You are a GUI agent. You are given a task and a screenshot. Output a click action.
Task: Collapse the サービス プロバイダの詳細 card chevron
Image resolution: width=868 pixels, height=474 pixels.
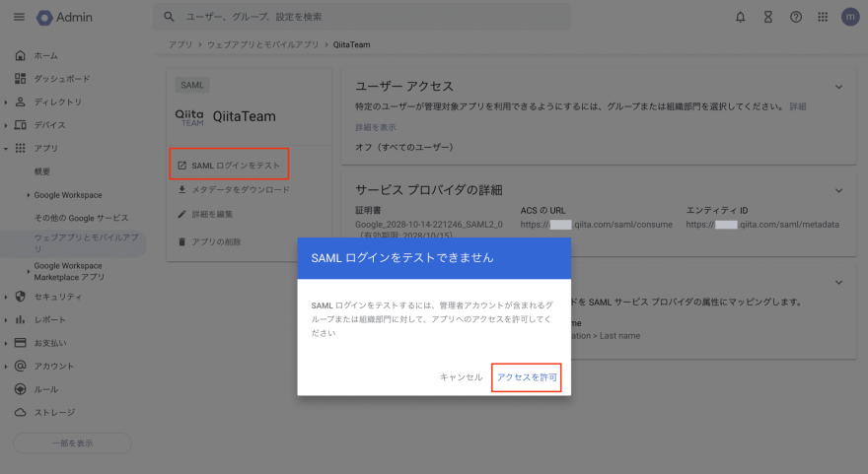point(838,191)
